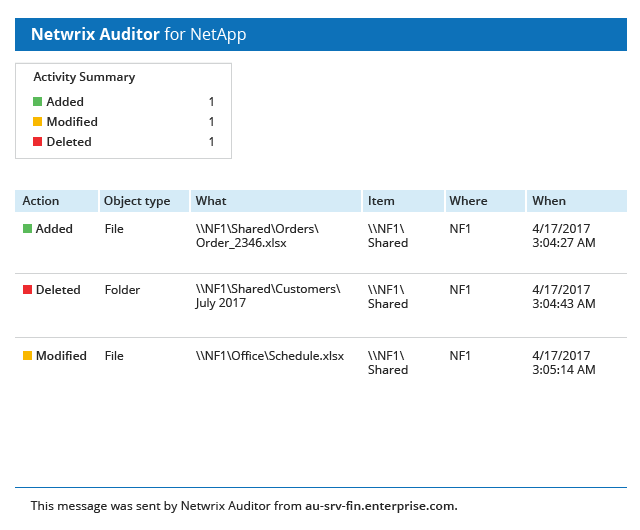Click \\NF1\Office\Schedule.xlsx path
This screenshot has width=640, height=530.
pyautogui.click(x=270, y=355)
